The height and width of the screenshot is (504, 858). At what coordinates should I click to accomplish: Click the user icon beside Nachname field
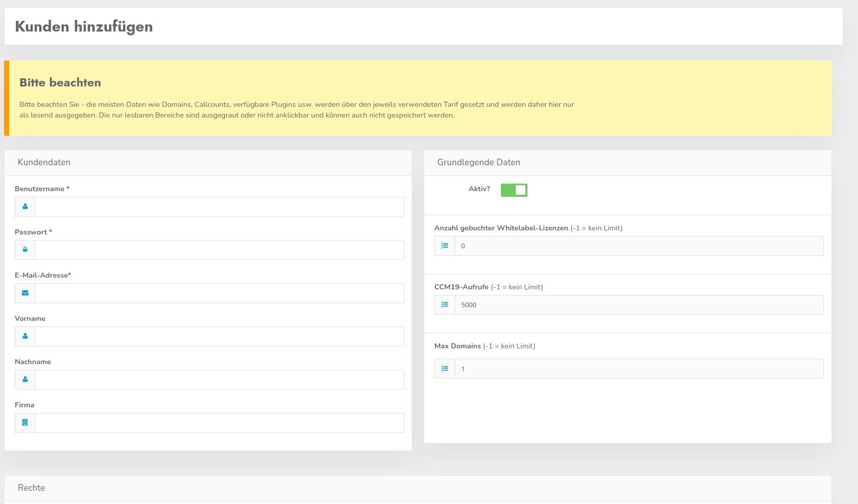tap(25, 379)
